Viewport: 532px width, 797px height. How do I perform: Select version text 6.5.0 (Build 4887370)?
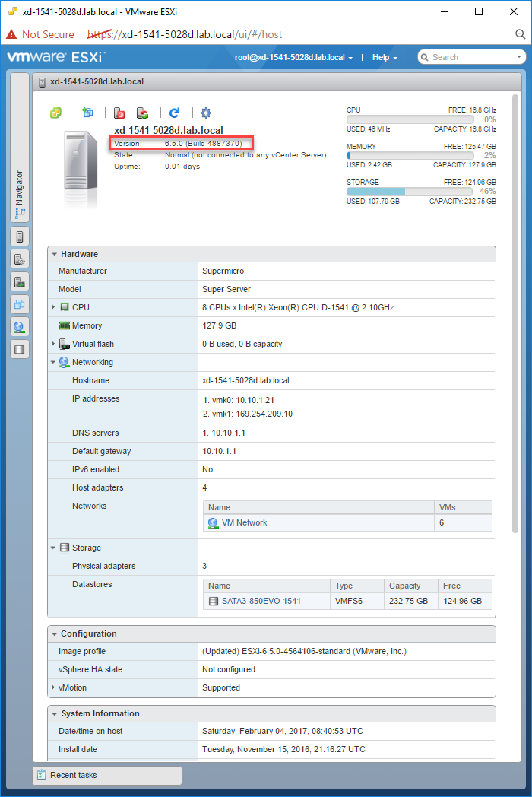pyautogui.click(x=203, y=143)
